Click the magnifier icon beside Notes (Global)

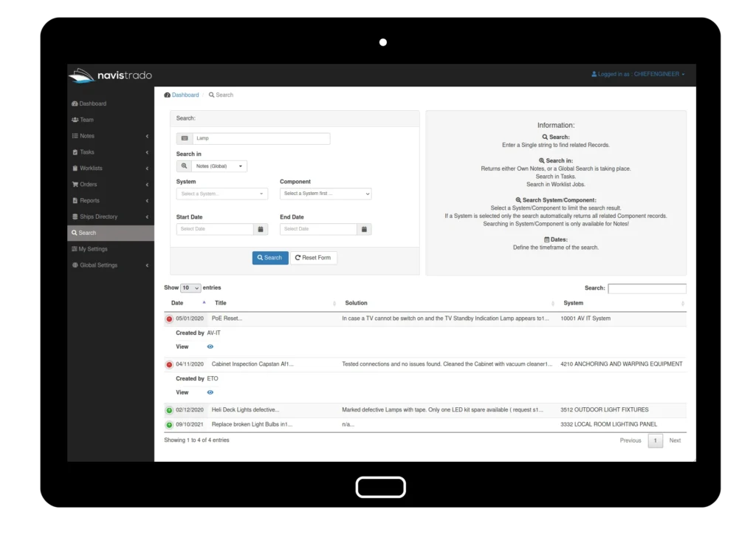point(184,166)
